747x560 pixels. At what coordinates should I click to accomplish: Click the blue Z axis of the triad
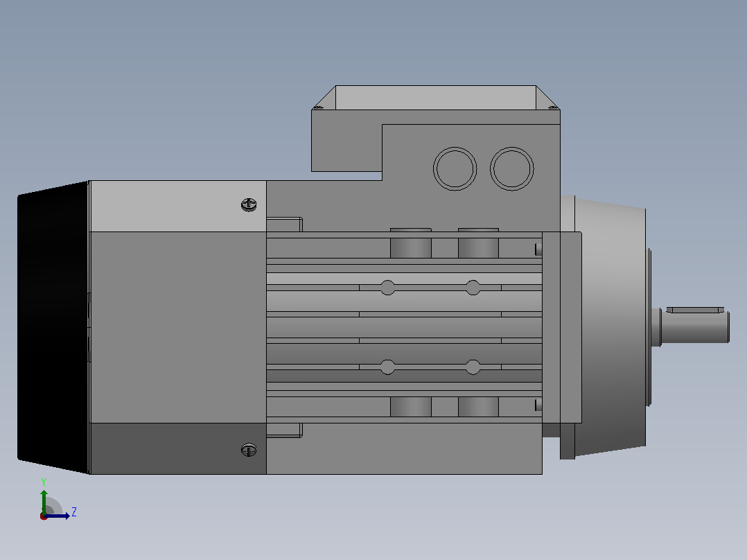click(58, 516)
